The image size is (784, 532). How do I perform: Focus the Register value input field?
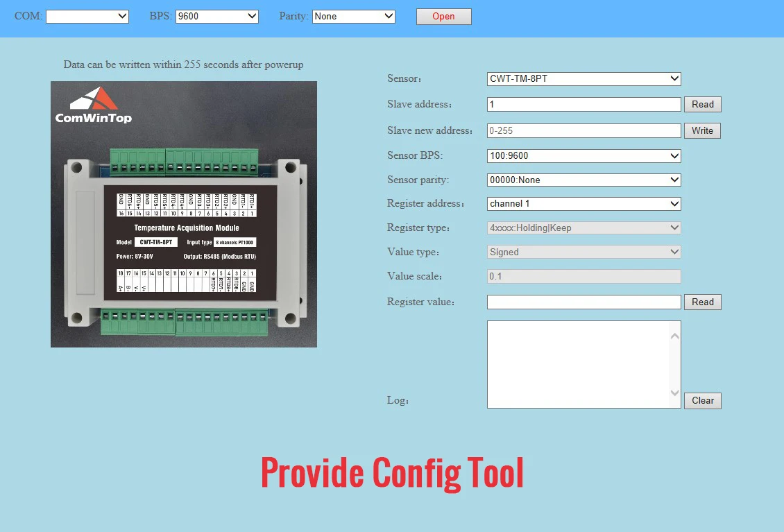tap(584, 302)
